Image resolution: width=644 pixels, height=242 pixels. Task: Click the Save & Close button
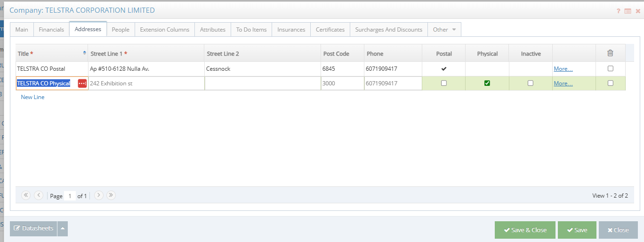525,230
